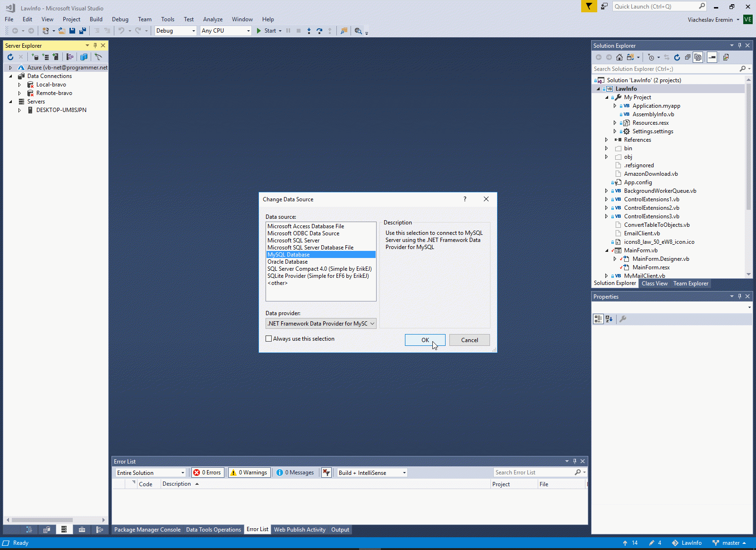The height and width of the screenshot is (550, 756).
Task: Refresh the Server Explorer tree
Action: click(x=10, y=57)
